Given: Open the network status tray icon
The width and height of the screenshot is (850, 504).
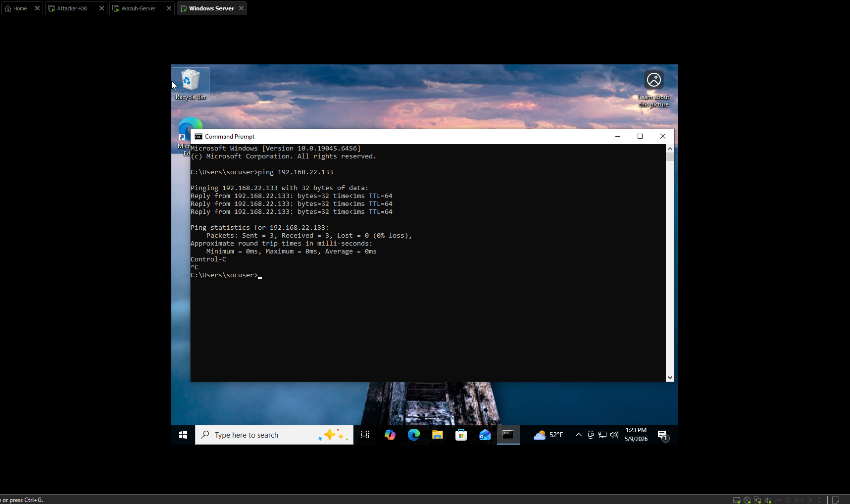Looking at the screenshot, I should point(602,435).
